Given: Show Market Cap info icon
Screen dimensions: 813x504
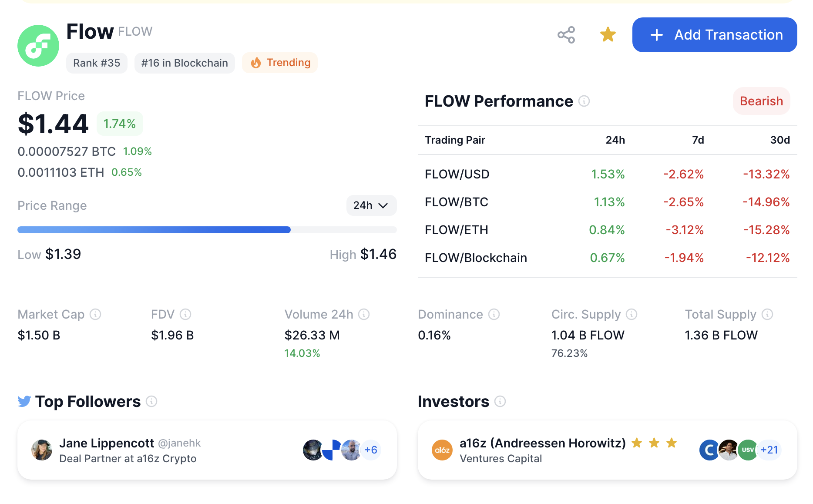Looking at the screenshot, I should coord(95,314).
